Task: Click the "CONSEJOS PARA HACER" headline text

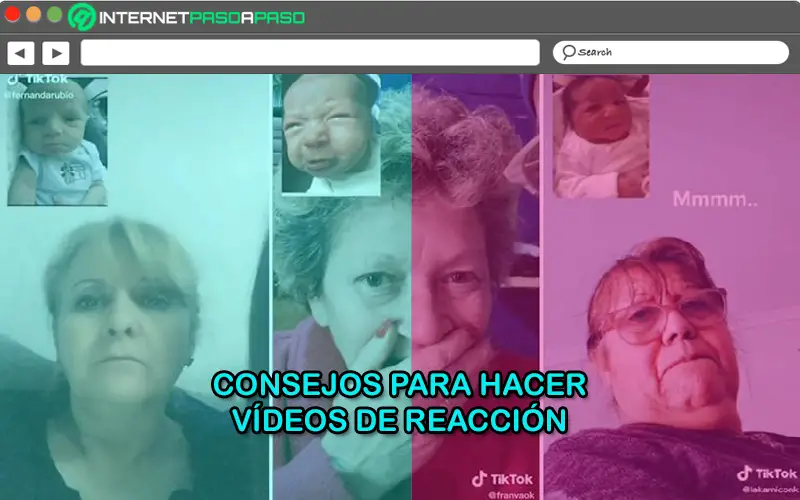Action: point(399,385)
